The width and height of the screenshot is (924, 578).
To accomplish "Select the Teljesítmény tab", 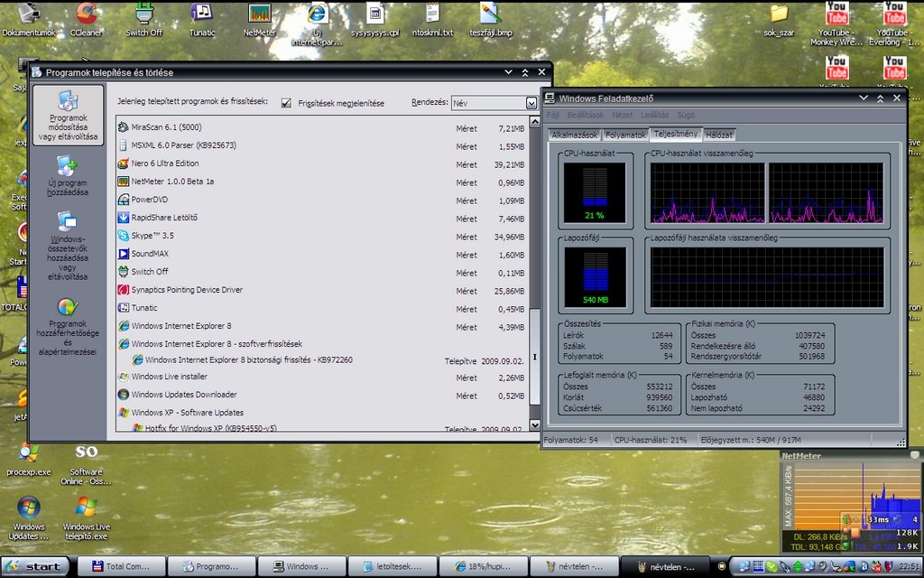I will click(675, 134).
